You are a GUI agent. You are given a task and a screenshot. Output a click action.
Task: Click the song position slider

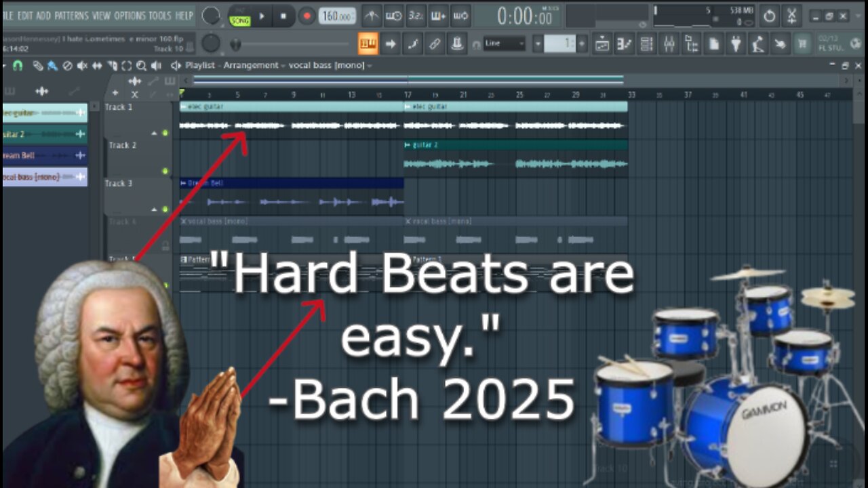click(x=292, y=45)
